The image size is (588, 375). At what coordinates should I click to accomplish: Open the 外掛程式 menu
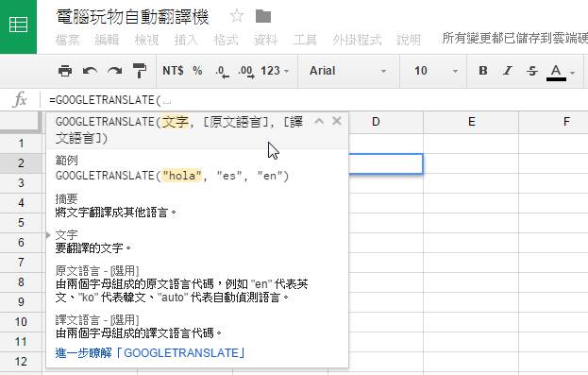(x=357, y=40)
